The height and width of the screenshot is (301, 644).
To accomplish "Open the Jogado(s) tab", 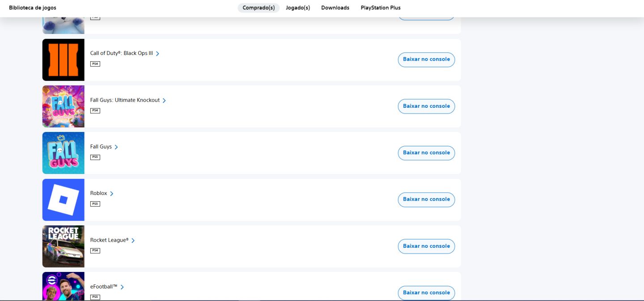I will (298, 8).
